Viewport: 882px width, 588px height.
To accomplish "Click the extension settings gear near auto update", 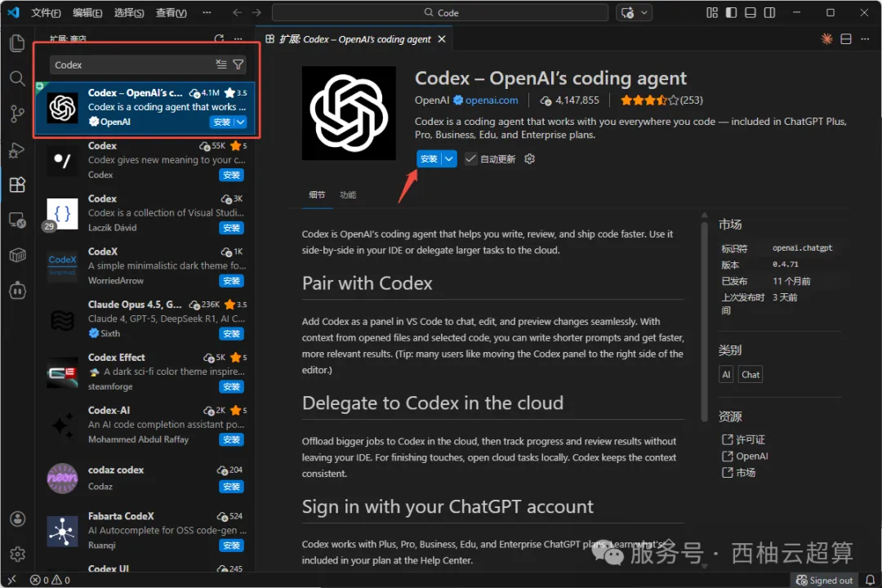I will [x=529, y=159].
